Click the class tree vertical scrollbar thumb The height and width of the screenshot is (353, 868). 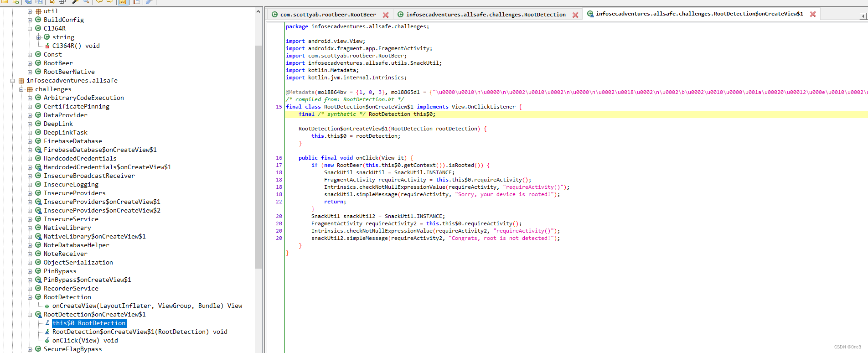pos(258,157)
